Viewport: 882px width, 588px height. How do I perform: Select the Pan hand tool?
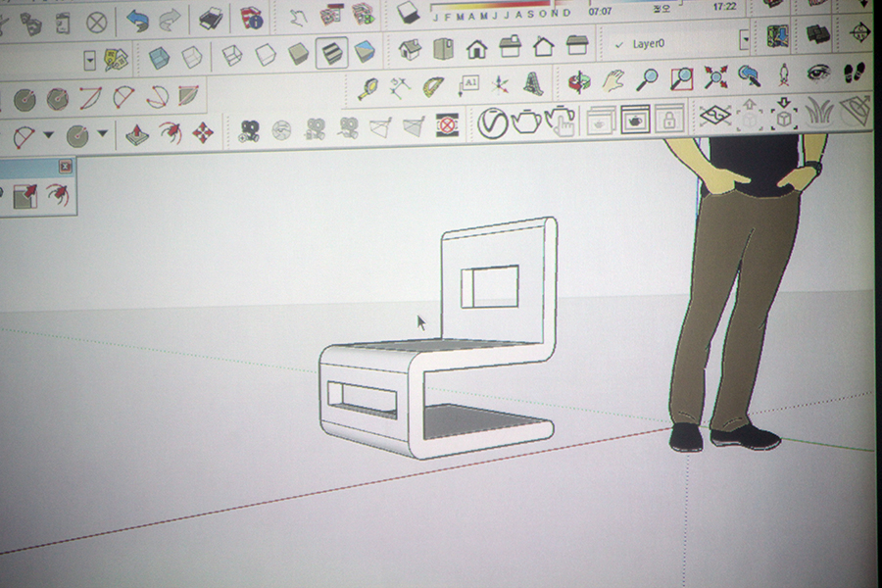[x=613, y=81]
